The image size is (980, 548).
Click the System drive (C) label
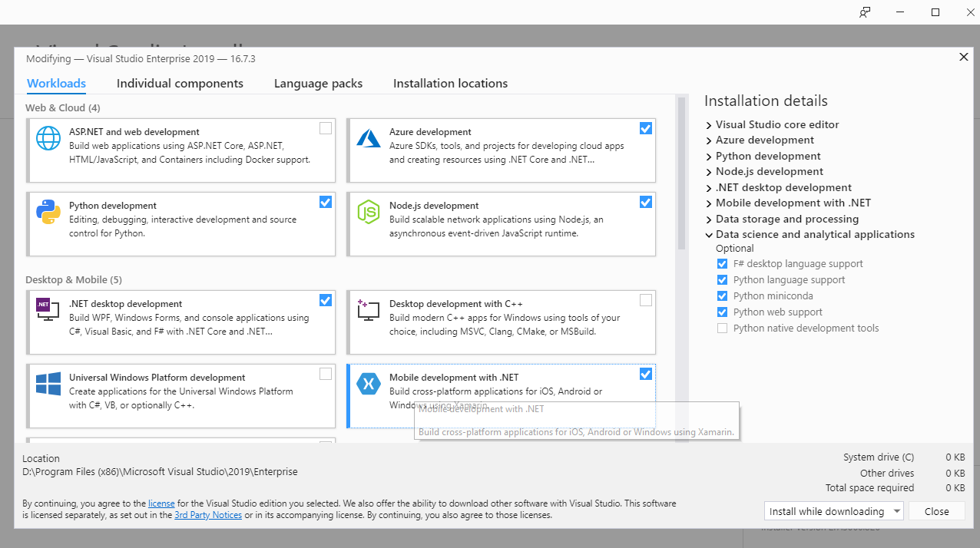click(x=879, y=457)
